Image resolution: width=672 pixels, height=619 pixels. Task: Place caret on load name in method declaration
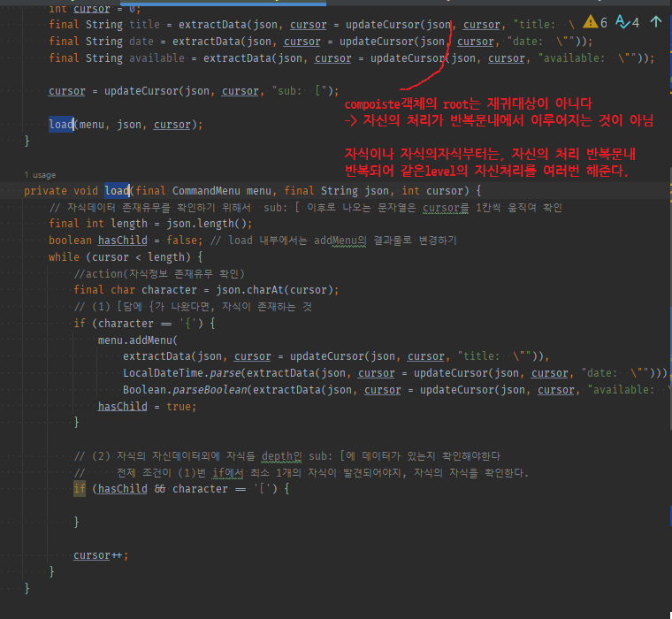[117, 191]
